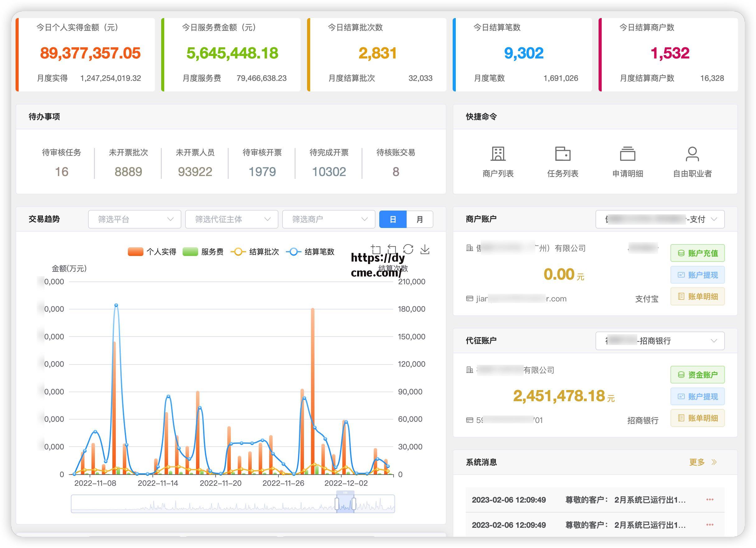Open the 商户列表 shortcut icon
The width and height of the screenshot is (756, 548).
[498, 154]
